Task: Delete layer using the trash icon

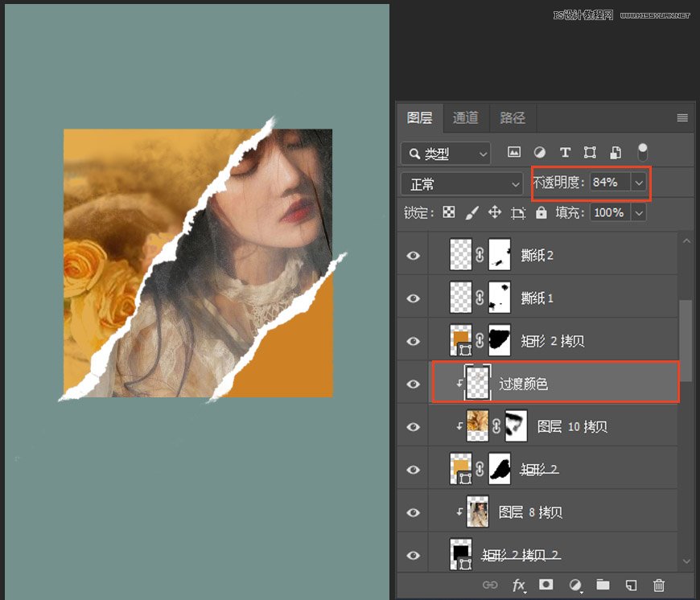Action: 658,586
